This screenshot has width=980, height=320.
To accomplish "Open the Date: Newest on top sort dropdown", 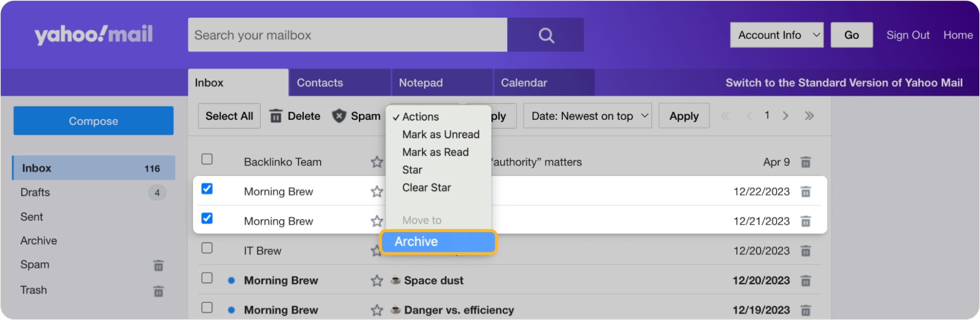I will pyautogui.click(x=587, y=116).
